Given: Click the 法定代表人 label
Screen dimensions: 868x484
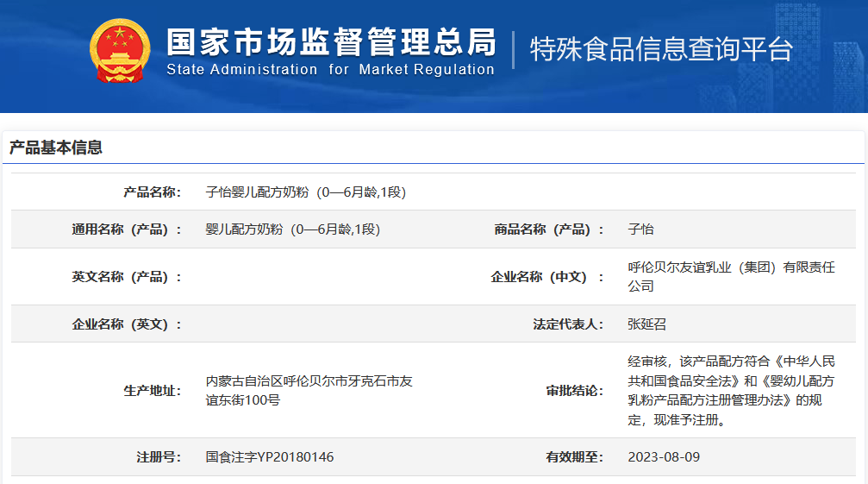Looking at the screenshot, I should (569, 324).
